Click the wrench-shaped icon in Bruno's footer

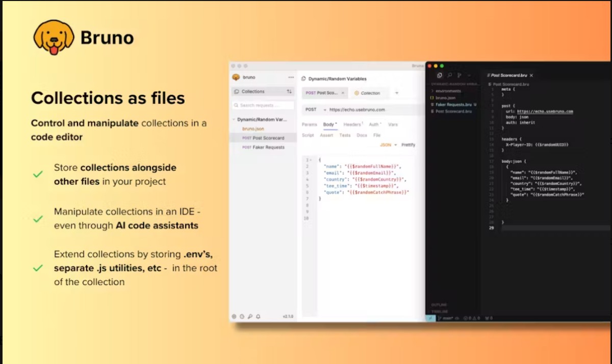coord(250,316)
